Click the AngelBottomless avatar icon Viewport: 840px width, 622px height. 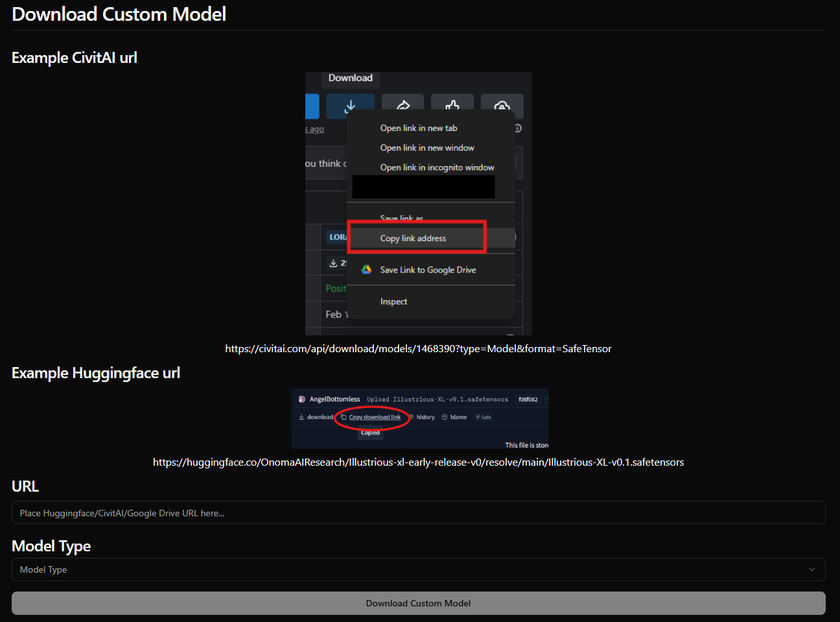coord(302,400)
